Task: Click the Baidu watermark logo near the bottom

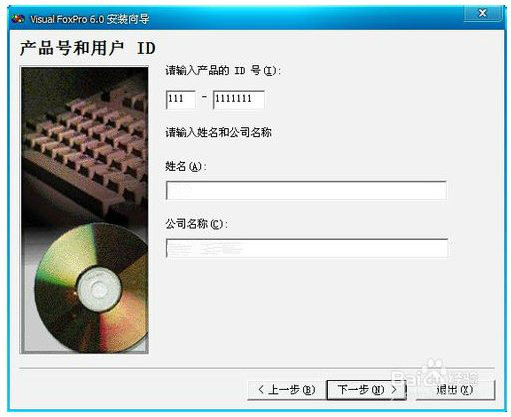Action: (435, 375)
